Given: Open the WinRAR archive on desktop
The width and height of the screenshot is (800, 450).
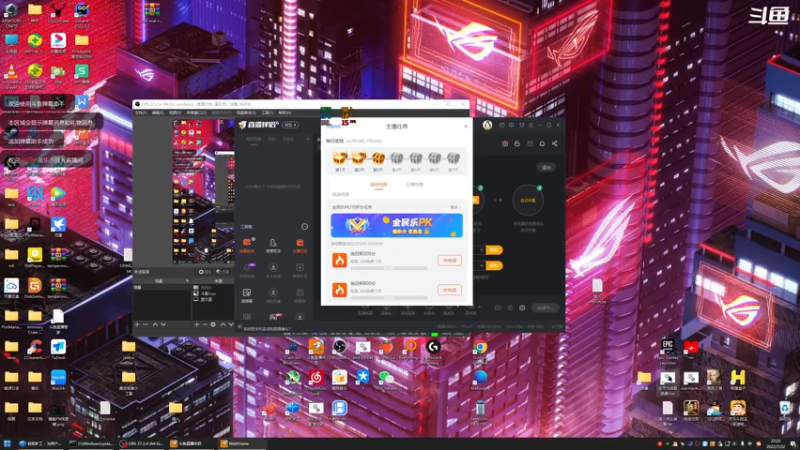Looking at the screenshot, I should click(152, 13).
